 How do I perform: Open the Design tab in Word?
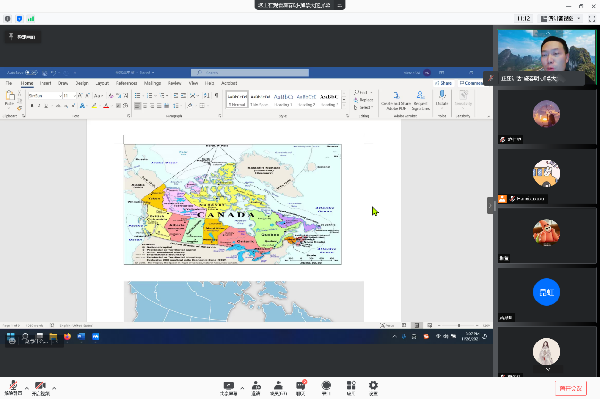(81, 83)
